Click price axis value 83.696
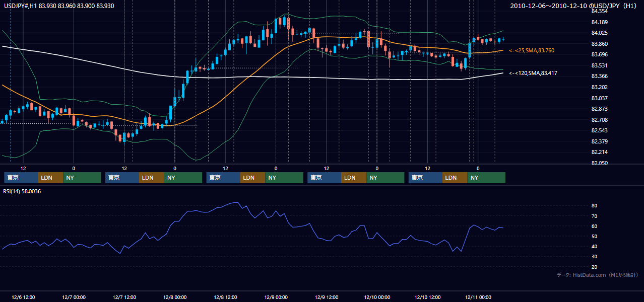This screenshot has width=644, height=302. click(599, 54)
